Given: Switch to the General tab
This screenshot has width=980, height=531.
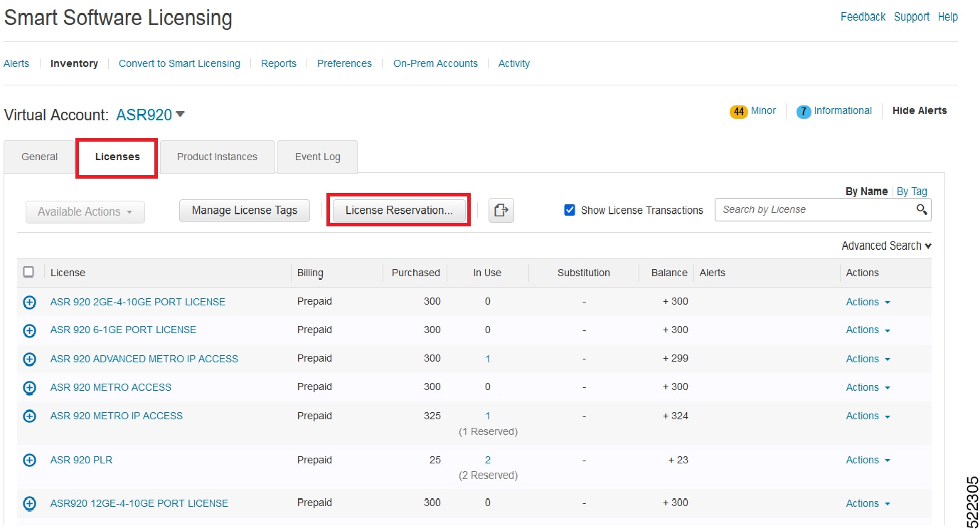Looking at the screenshot, I should point(40,157).
